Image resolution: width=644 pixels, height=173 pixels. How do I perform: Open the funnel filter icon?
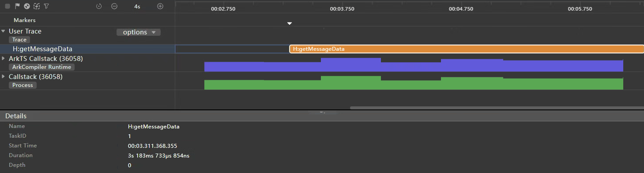(x=46, y=7)
